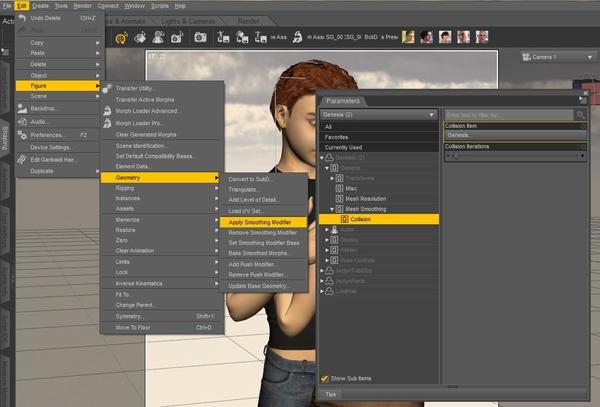Open the Render menu in menu bar
Image resolution: width=600 pixels, height=407 pixels.
point(82,6)
